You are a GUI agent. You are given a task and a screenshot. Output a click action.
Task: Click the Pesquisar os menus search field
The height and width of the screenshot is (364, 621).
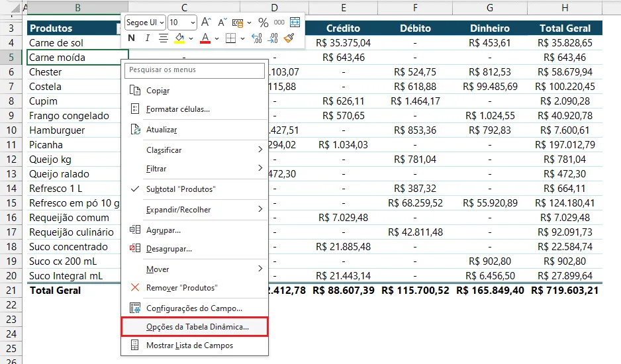[195, 70]
